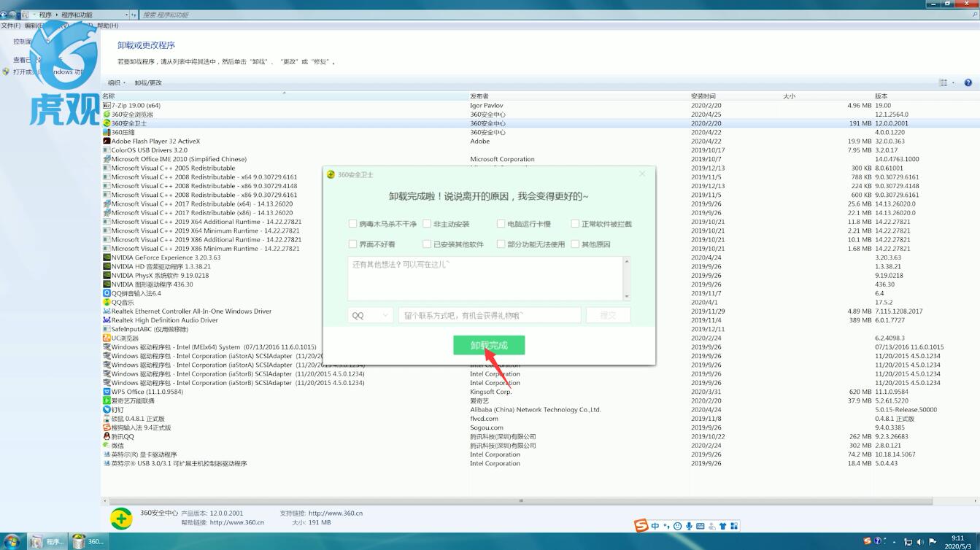Viewport: 980px width, 550px height.
Task: Click the emoji smiley icon on IME bar
Action: coord(677,526)
